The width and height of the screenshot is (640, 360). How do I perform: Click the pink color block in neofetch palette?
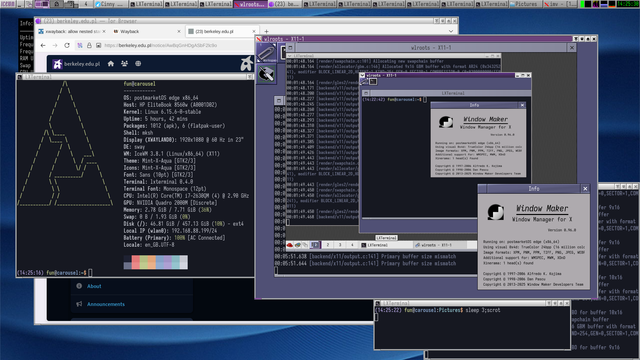pyautogui.click(x=136, y=262)
